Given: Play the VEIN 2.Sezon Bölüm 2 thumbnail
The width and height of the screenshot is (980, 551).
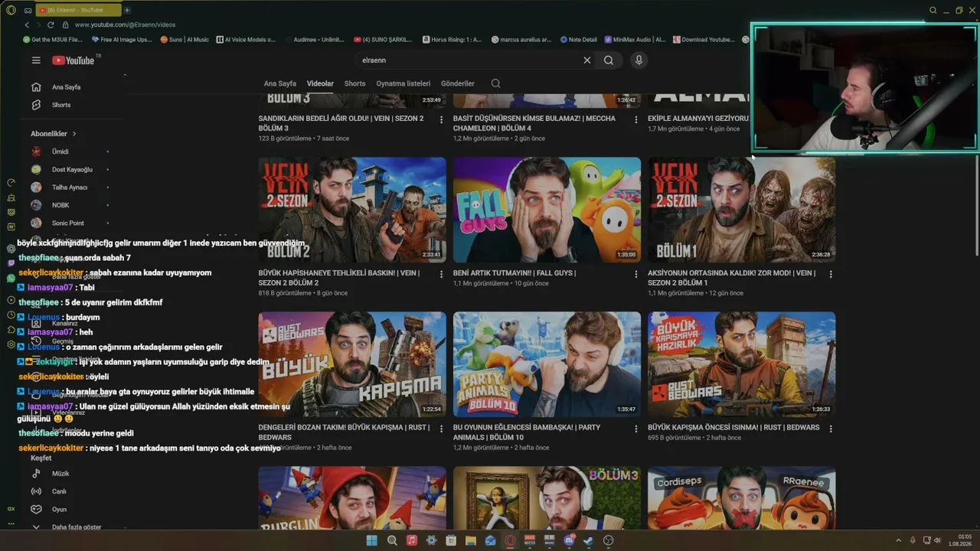Looking at the screenshot, I should coord(352,210).
